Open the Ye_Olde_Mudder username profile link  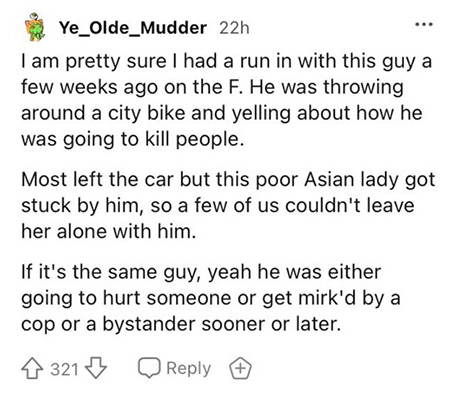tap(133, 28)
